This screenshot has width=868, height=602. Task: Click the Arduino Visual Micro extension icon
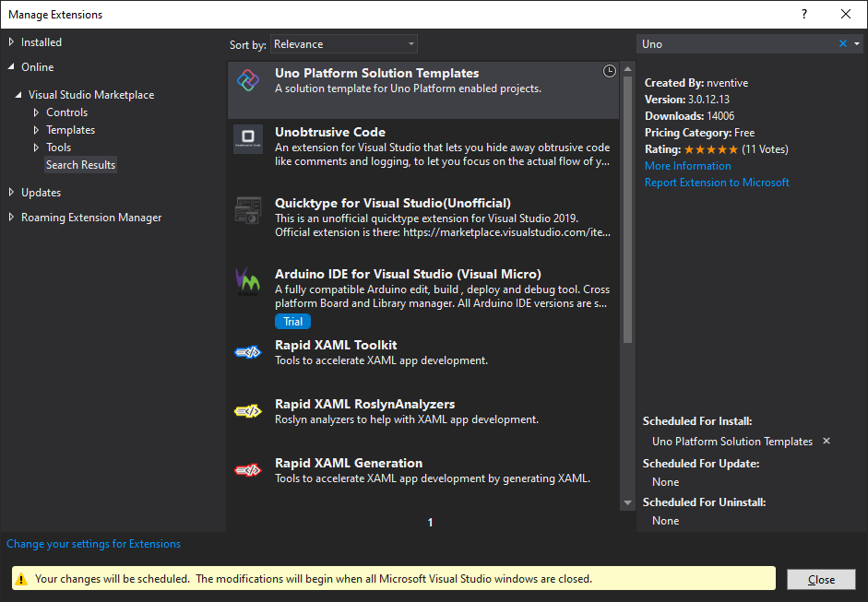(247, 281)
